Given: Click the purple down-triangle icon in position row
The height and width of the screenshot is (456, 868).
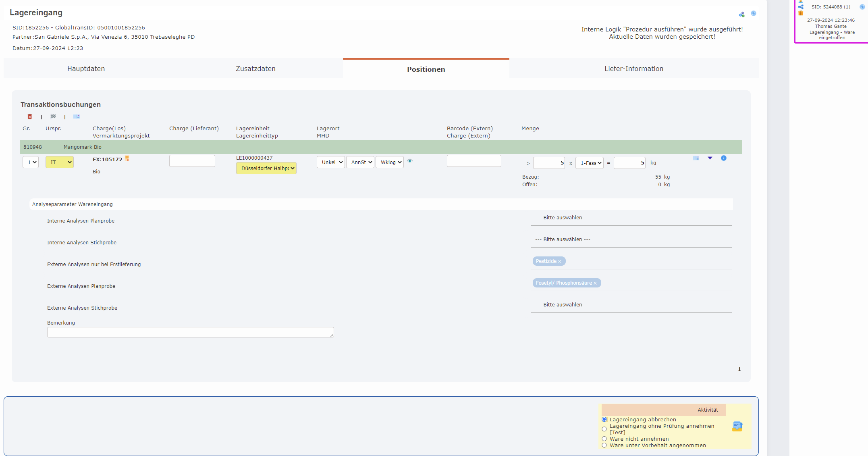Looking at the screenshot, I should (x=710, y=158).
